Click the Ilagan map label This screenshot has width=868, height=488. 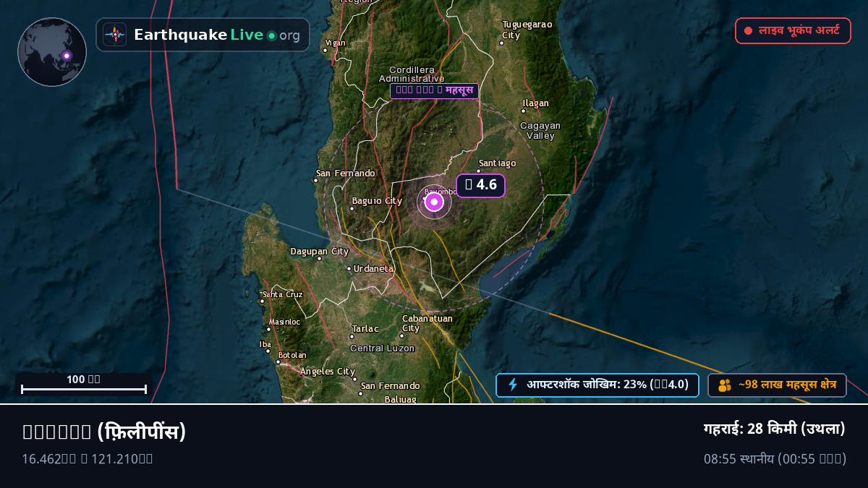(x=535, y=103)
